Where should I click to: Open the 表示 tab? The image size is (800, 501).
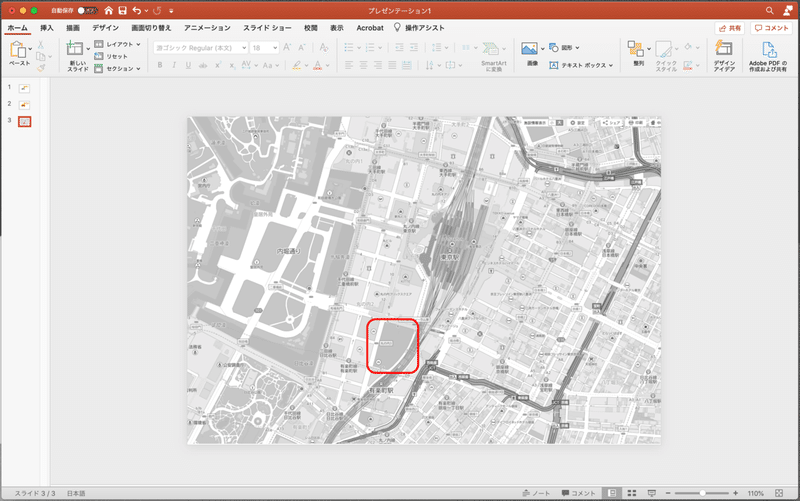337,28
